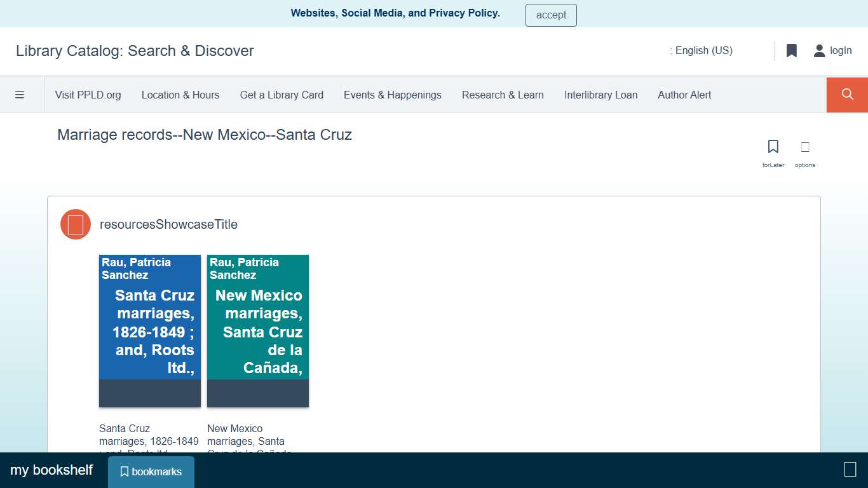Click the orange resourcesShowcaseTitle icon
The image size is (868, 488).
75,224
